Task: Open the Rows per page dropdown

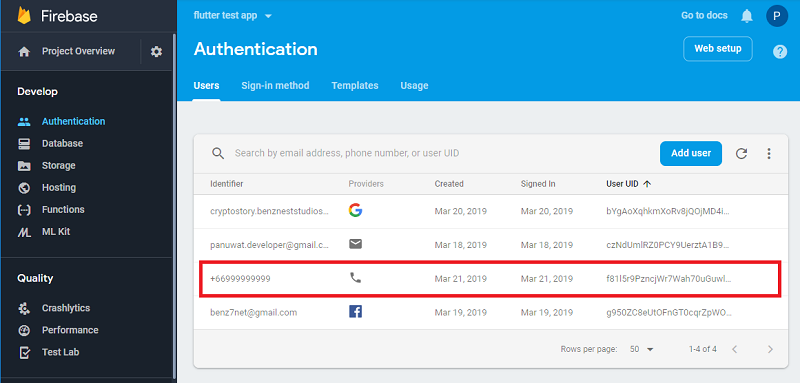Action: tap(642, 349)
